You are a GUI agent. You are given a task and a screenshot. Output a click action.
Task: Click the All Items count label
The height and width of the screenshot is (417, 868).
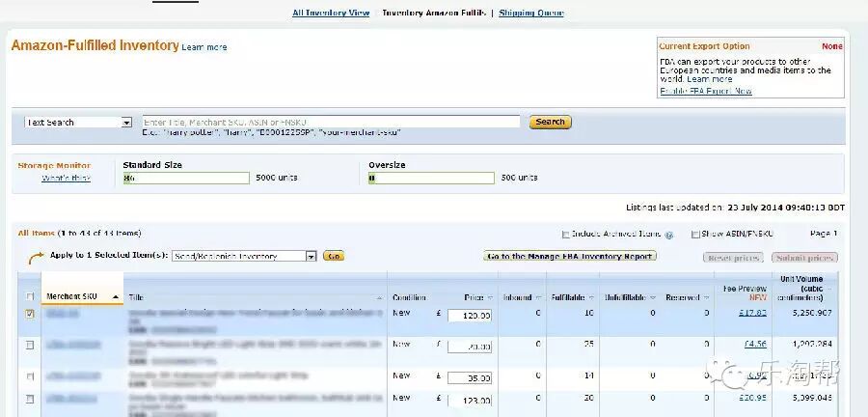[79, 234]
